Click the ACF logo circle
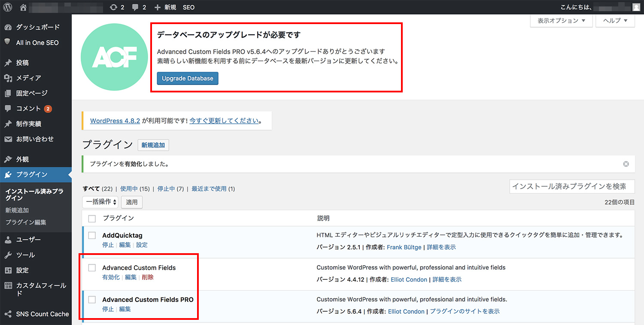 pos(114,57)
